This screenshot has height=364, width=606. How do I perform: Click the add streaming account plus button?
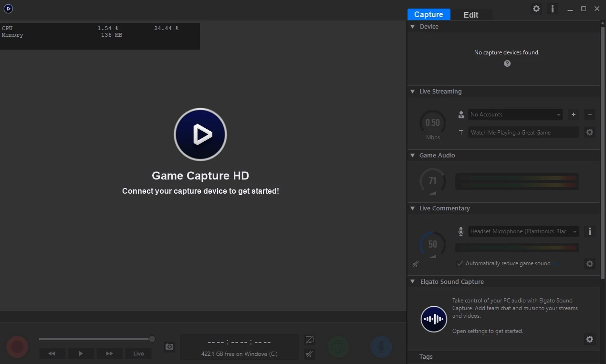(x=574, y=114)
